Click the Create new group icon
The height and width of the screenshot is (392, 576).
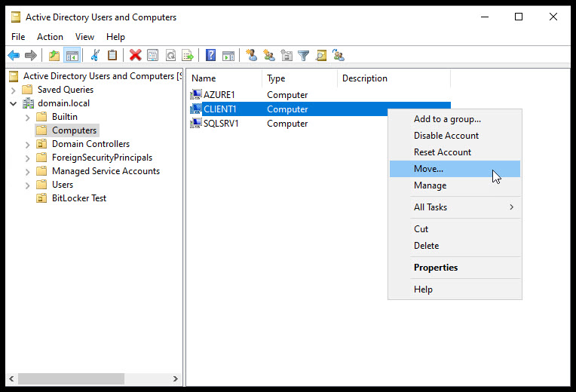(269, 56)
